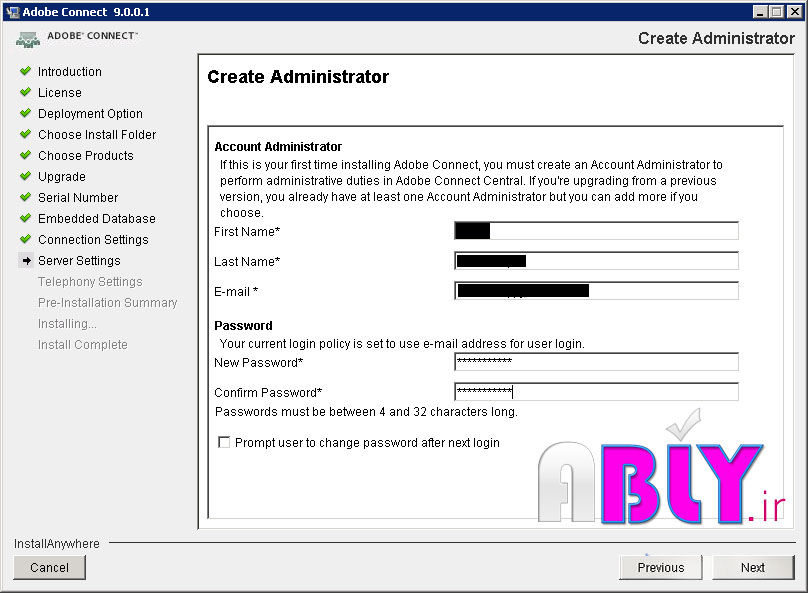
Task: Close the Adobe Connect installer window
Action: tap(794, 12)
